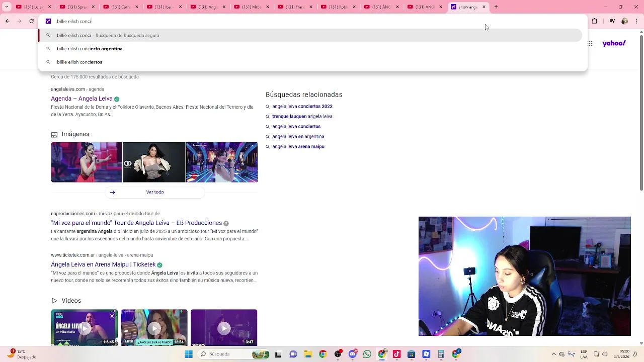Image resolution: width=644 pixels, height=362 pixels.
Task: Open the media controls icon in the toolbar
Action: pyautogui.click(x=612, y=21)
